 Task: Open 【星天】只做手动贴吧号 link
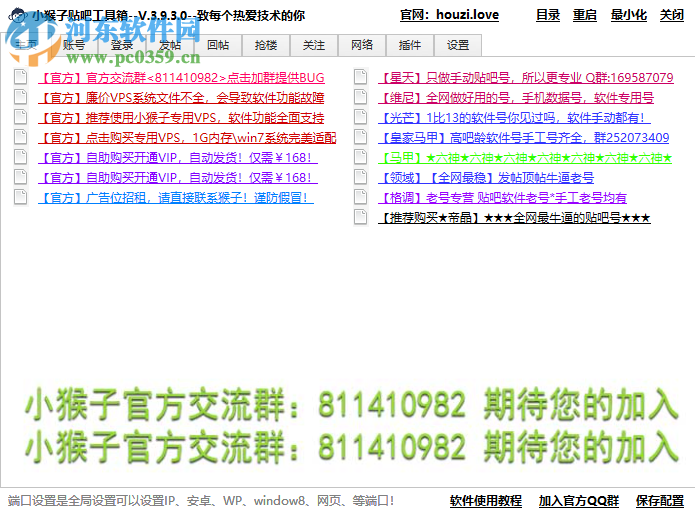click(526, 78)
